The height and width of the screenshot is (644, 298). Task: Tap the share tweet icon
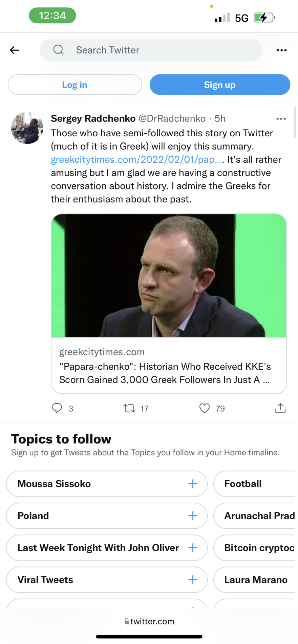pyautogui.click(x=280, y=408)
